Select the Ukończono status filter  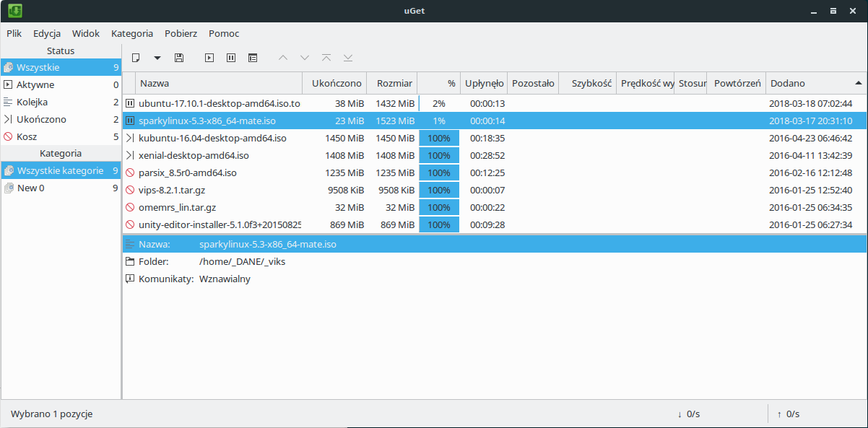click(61, 119)
